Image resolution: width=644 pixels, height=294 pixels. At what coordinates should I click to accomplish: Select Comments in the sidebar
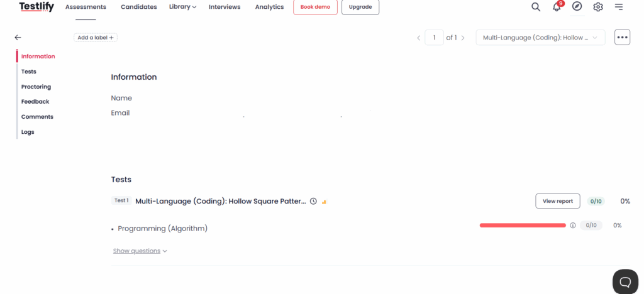pyautogui.click(x=37, y=117)
